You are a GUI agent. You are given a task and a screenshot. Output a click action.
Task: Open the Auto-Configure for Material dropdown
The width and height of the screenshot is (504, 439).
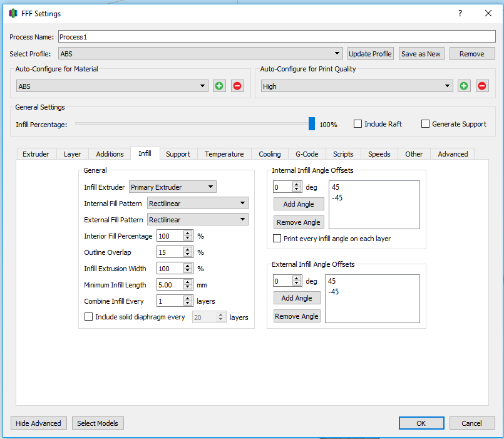tap(112, 86)
